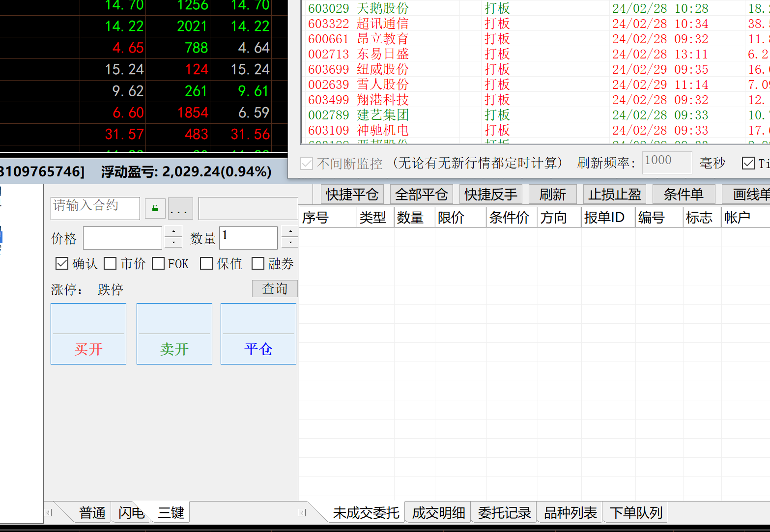Enable the 保值 checkbox
The width and height of the screenshot is (770, 532).
click(206, 264)
